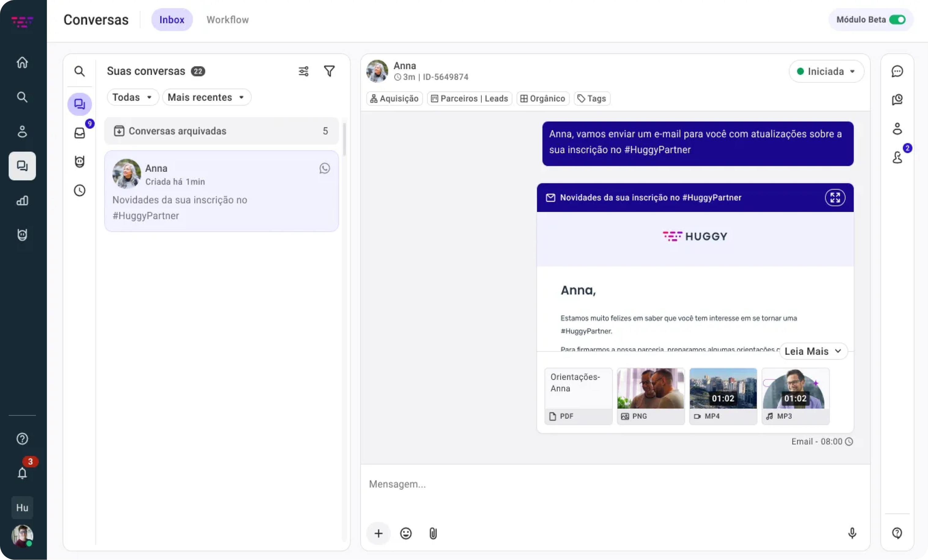Click the ID-5649874 text
Screen dimensions: 928x560
tap(446, 77)
